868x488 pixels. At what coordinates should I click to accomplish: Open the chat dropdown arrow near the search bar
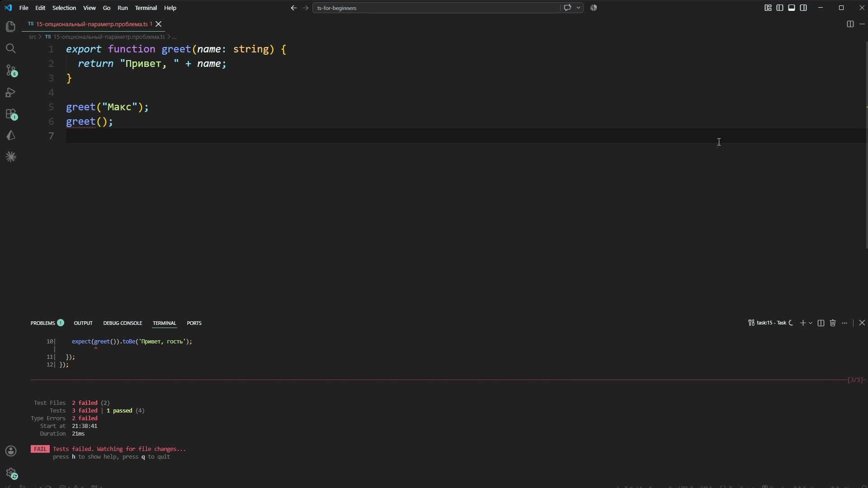coord(578,8)
